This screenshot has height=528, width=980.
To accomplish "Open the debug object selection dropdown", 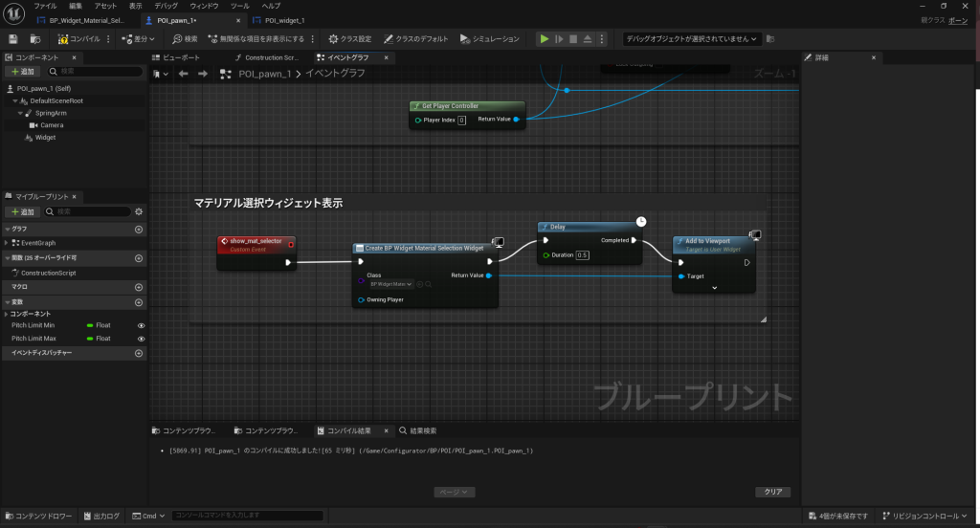I will 692,39.
